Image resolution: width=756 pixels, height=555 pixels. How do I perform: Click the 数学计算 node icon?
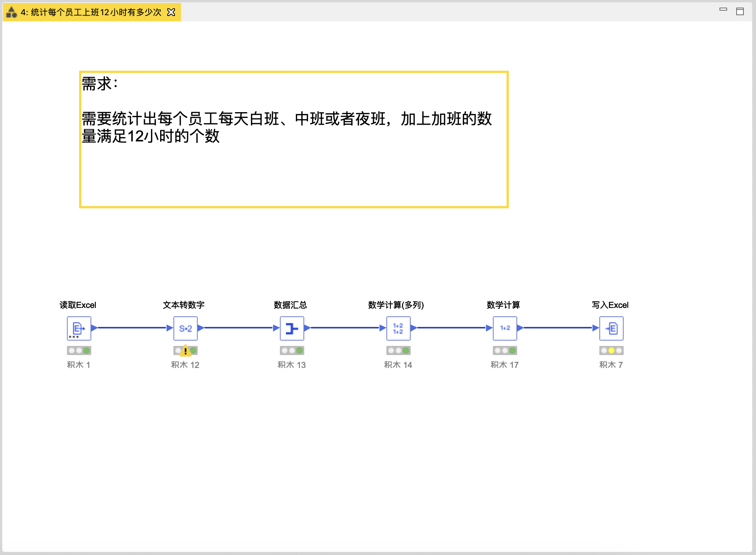click(505, 328)
